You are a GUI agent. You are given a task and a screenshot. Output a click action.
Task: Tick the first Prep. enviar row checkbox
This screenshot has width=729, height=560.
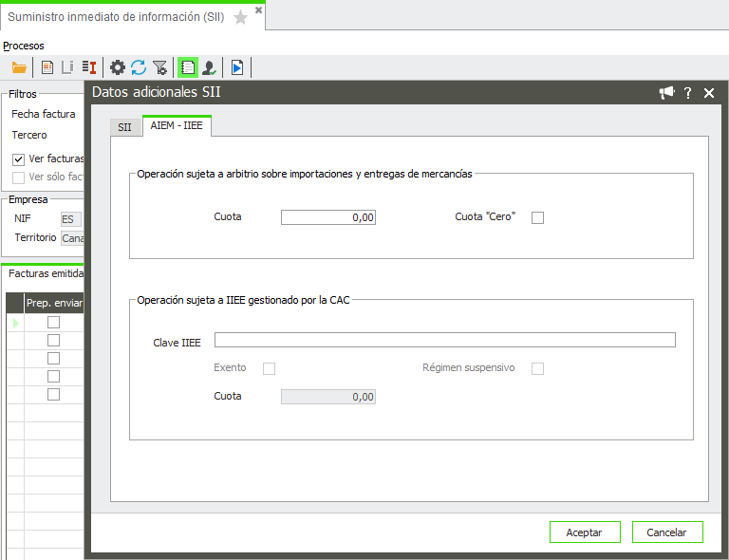coord(54,323)
